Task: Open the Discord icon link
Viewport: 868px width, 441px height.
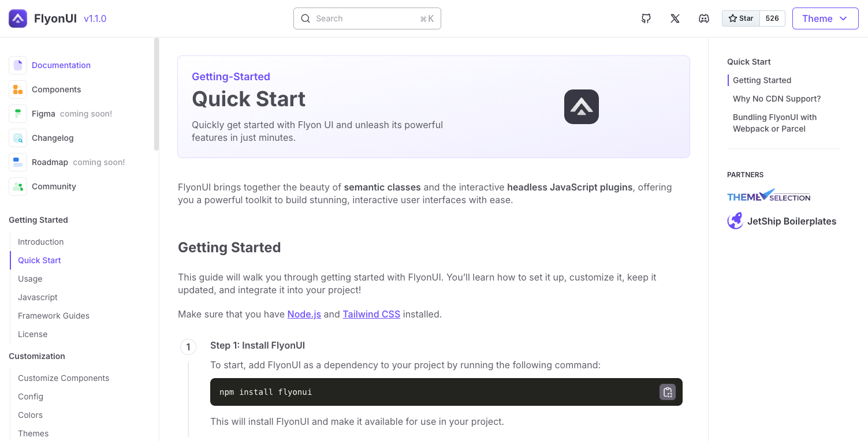Action: 704,18
